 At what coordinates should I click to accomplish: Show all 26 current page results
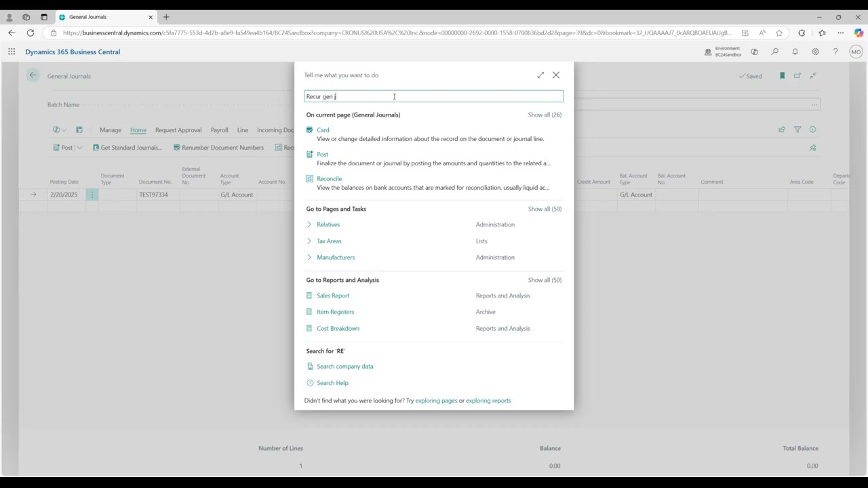545,115
